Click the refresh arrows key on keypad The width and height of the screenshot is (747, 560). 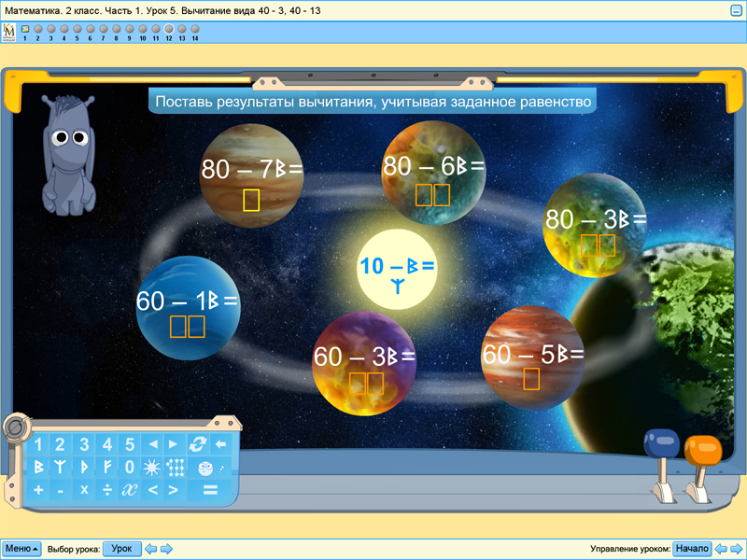(197, 444)
